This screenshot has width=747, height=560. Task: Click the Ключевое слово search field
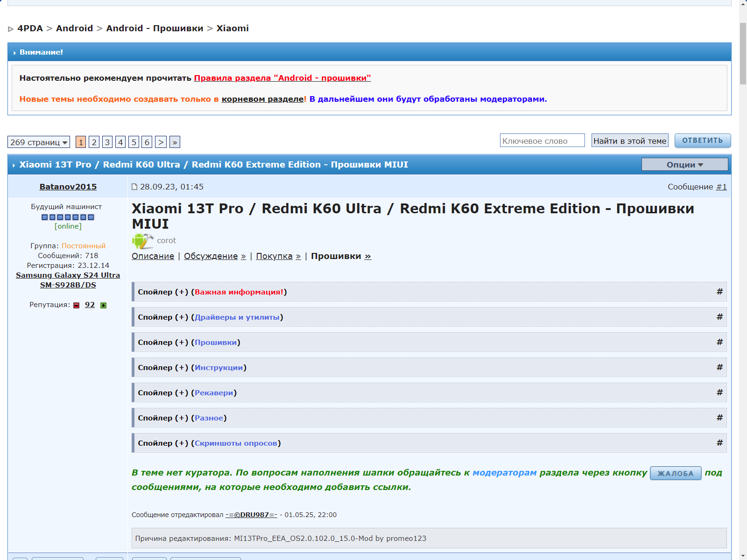pos(543,140)
